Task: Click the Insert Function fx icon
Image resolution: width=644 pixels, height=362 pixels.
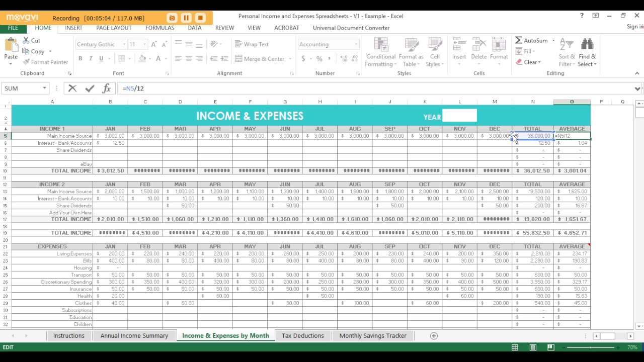Action: (x=106, y=88)
